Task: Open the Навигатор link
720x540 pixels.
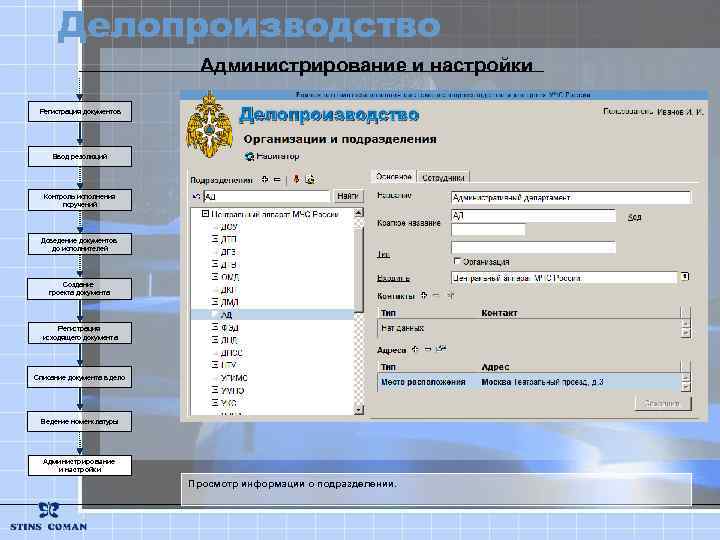Action: [278, 156]
